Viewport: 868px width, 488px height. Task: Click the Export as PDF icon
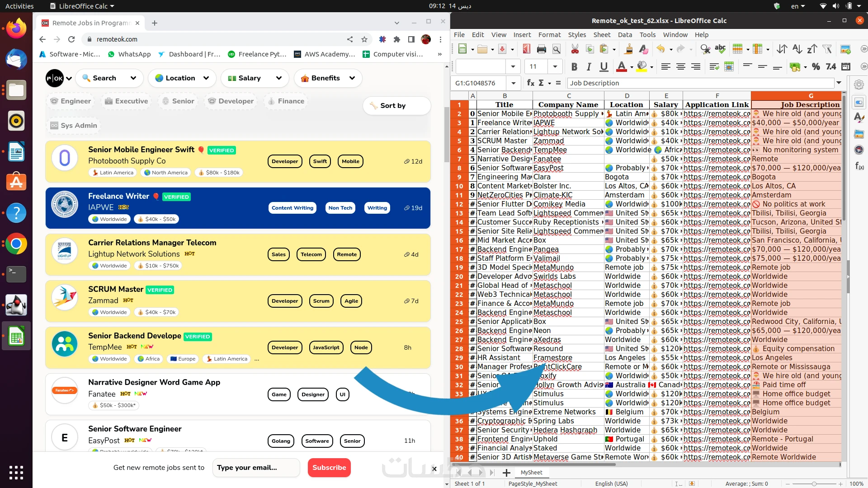click(526, 49)
